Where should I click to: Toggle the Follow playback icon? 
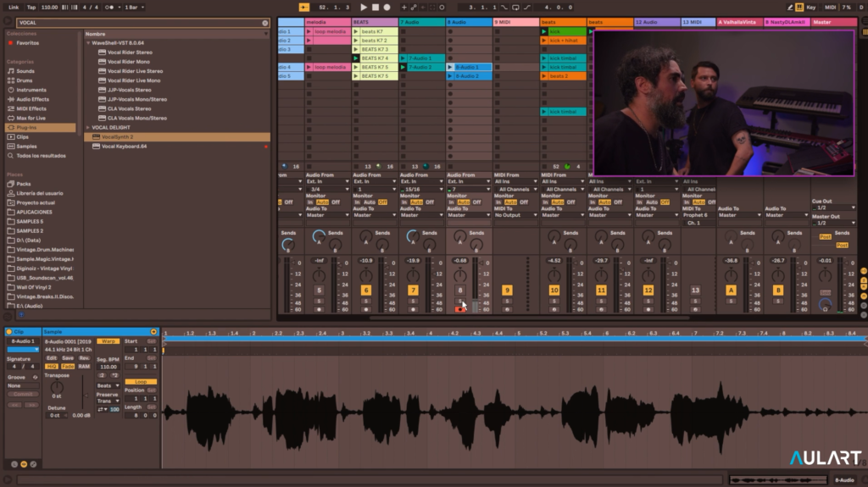point(304,7)
